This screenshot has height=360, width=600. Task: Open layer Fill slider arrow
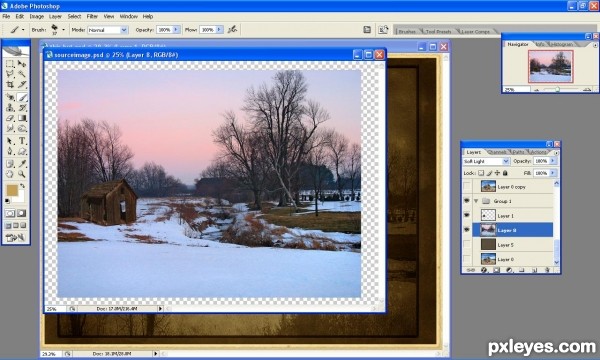pos(553,173)
